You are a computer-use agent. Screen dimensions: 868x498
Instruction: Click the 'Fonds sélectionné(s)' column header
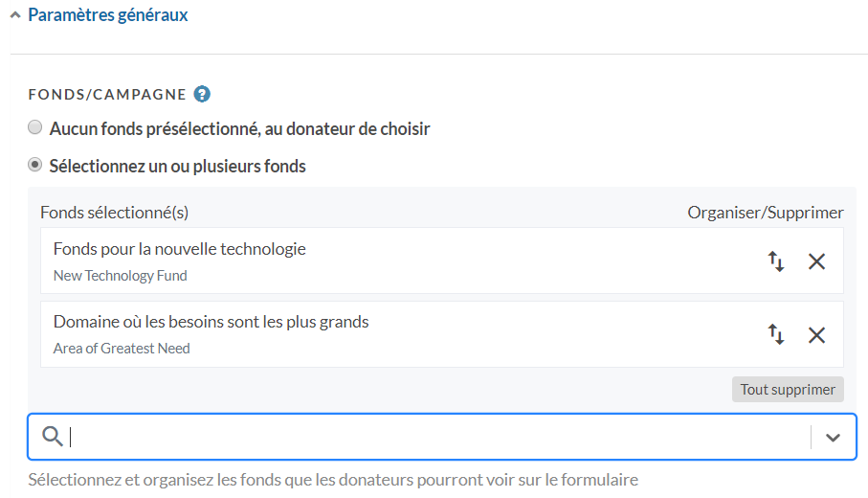coord(115,213)
